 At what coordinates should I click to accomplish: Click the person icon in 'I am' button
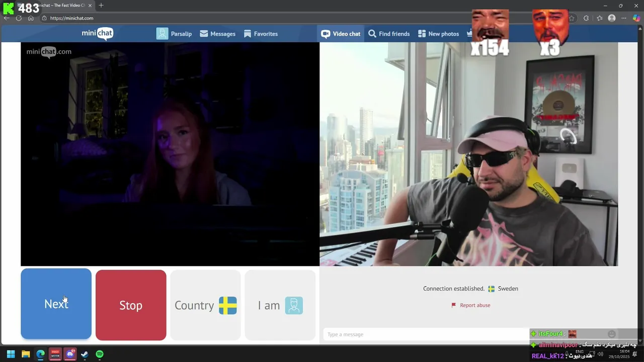click(x=294, y=305)
